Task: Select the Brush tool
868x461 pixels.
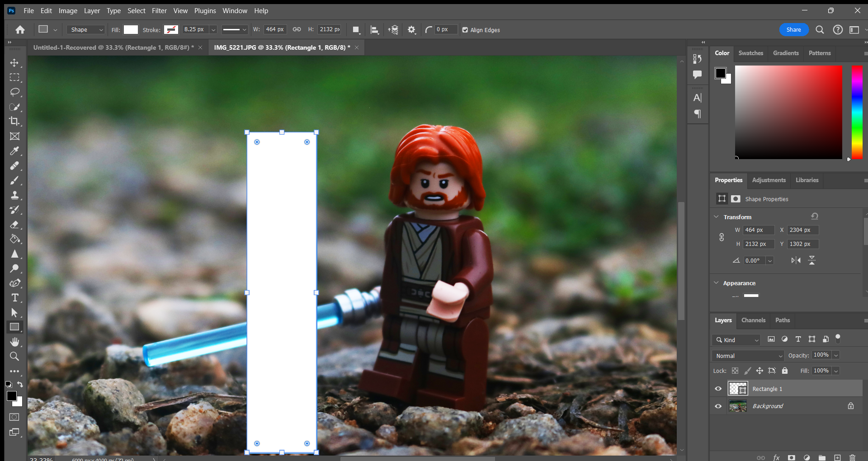Action: point(14,180)
